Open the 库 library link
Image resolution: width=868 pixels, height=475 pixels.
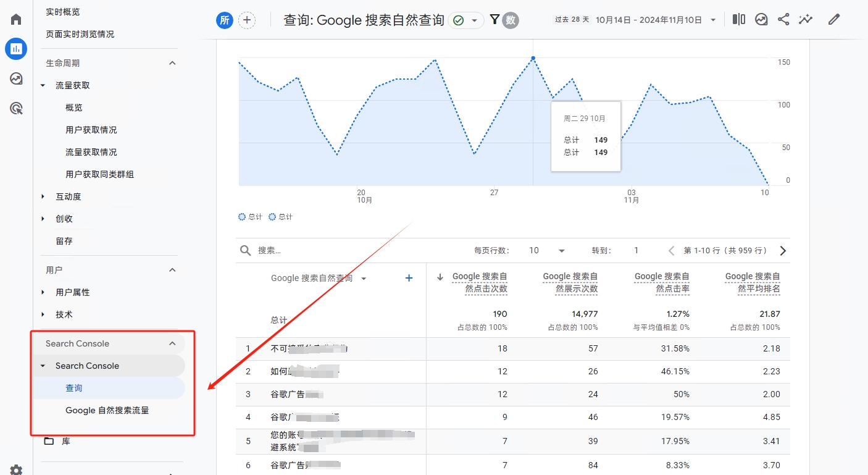pos(66,441)
